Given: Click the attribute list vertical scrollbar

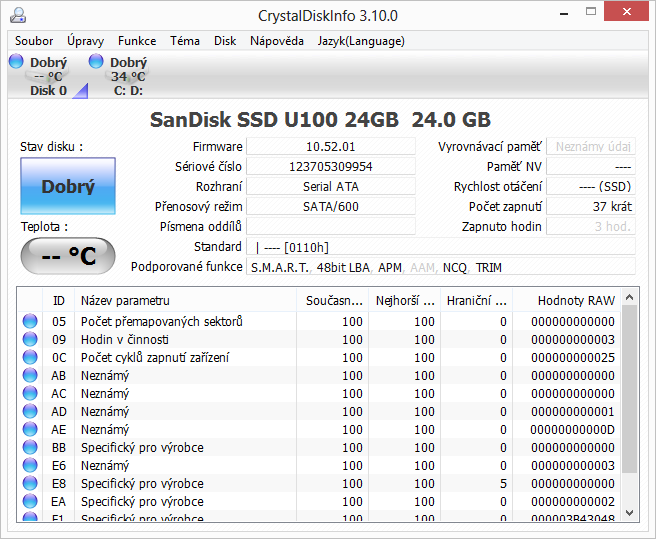Looking at the screenshot, I should click(629, 400).
